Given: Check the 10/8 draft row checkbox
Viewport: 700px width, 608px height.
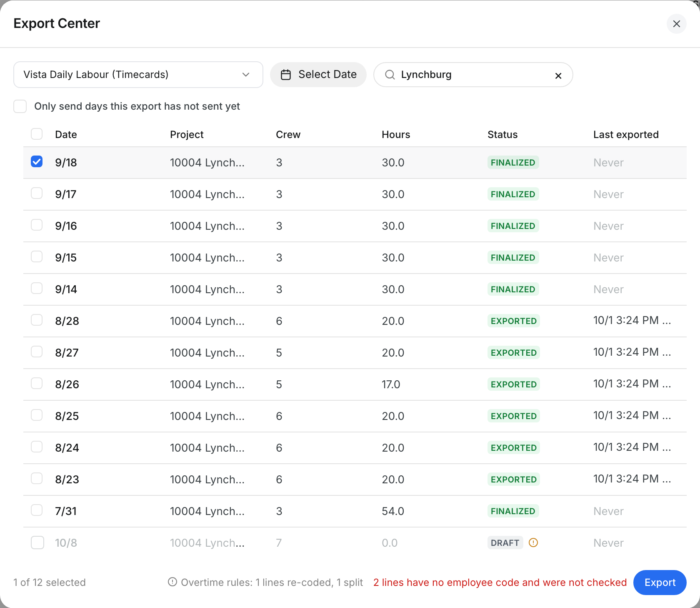Looking at the screenshot, I should coord(37,543).
